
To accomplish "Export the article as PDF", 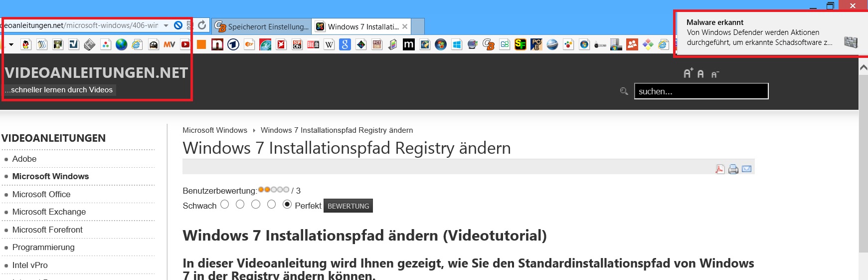I will (720, 169).
